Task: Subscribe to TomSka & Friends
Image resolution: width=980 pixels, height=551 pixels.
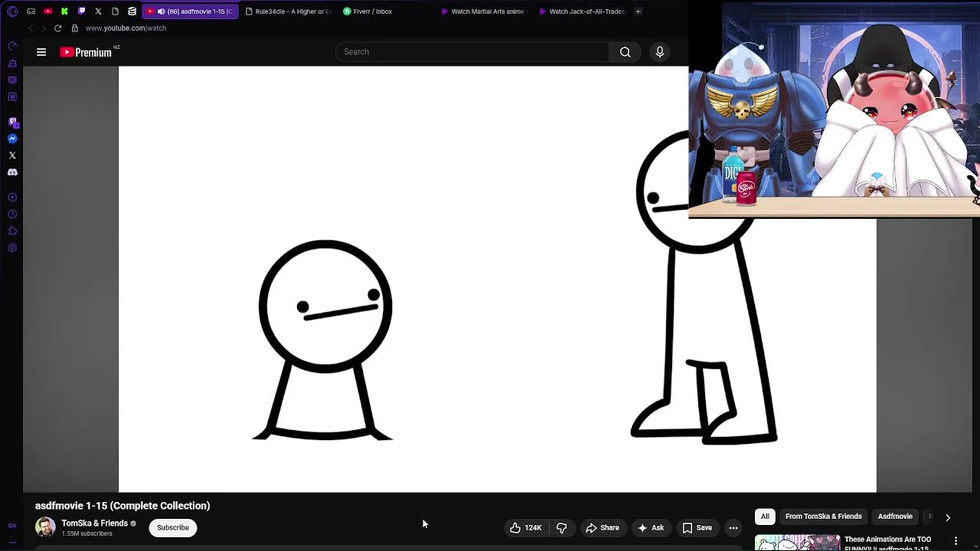Action: [173, 527]
